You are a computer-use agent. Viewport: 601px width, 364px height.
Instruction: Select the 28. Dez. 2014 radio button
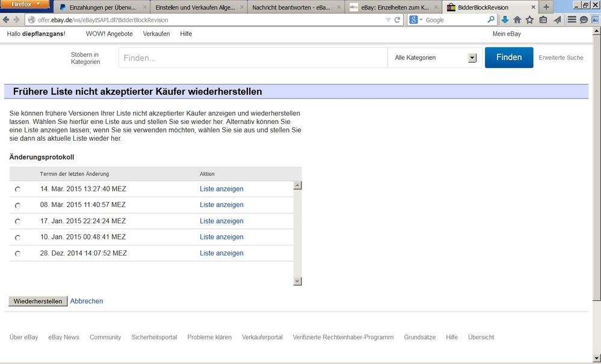pos(17,254)
